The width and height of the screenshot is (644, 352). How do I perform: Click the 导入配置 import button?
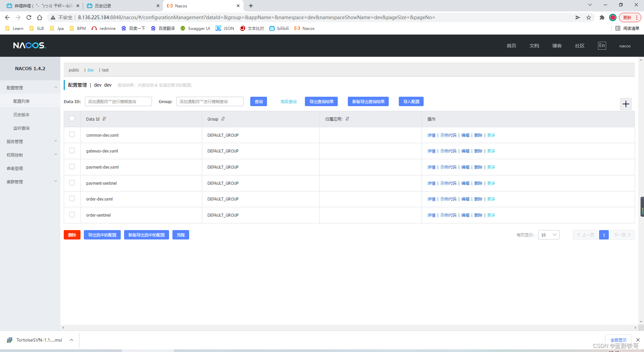click(x=411, y=101)
